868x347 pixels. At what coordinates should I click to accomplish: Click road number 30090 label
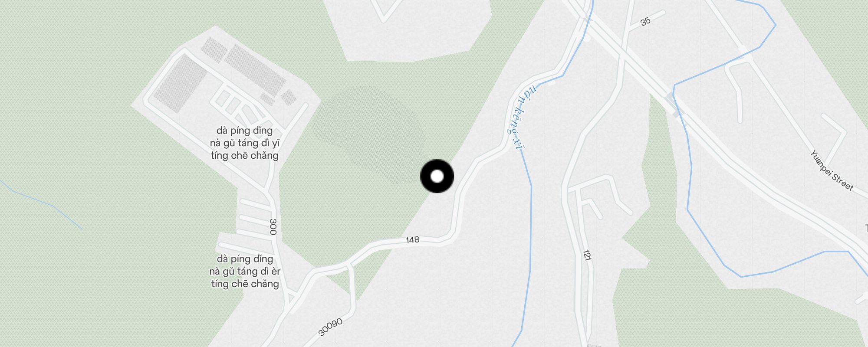[x=330, y=327]
